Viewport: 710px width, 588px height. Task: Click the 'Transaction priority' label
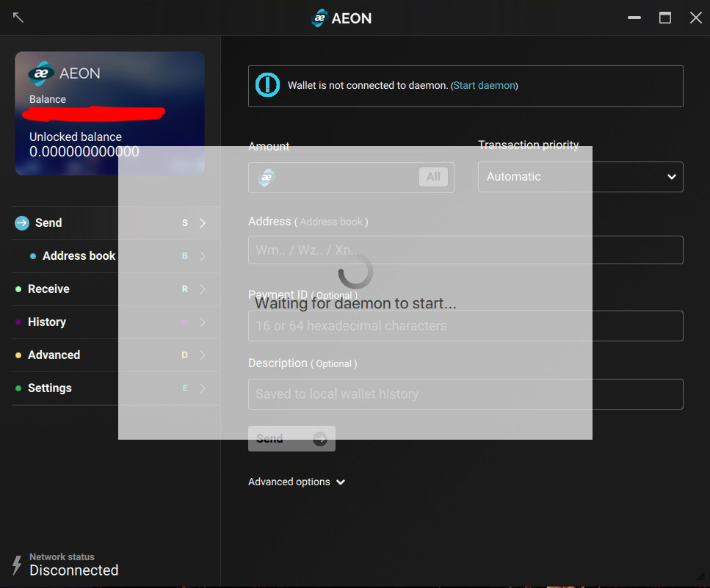coord(529,145)
